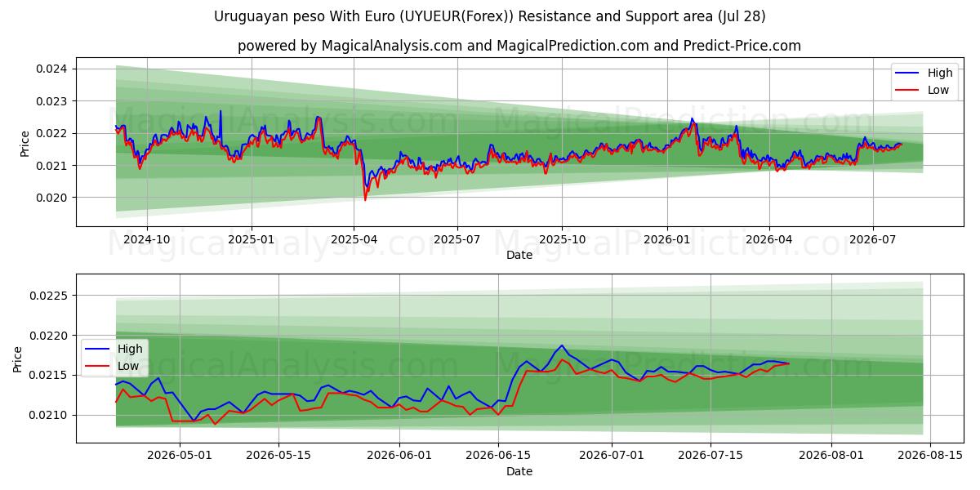Click the '2026-07-15' tick label on bottom chart
Image resolution: width=980 pixels, height=490 pixels.
point(710,456)
